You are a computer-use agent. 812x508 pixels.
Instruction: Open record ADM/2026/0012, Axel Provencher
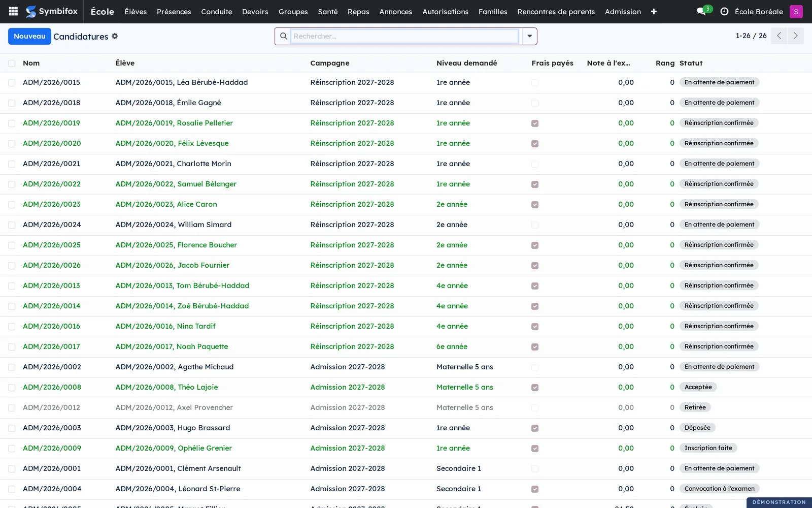[174, 407]
